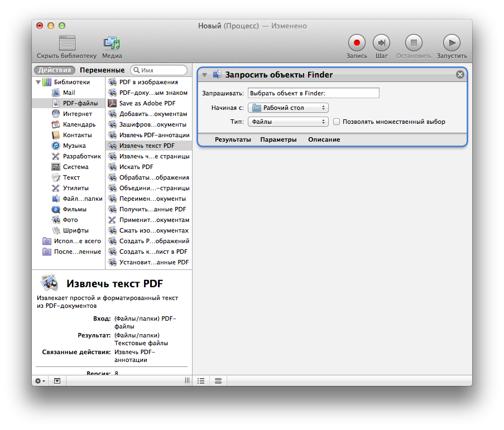Remove the Запросить объекты Finder action
Viewport: 504px width, 430px height.
tap(460, 75)
